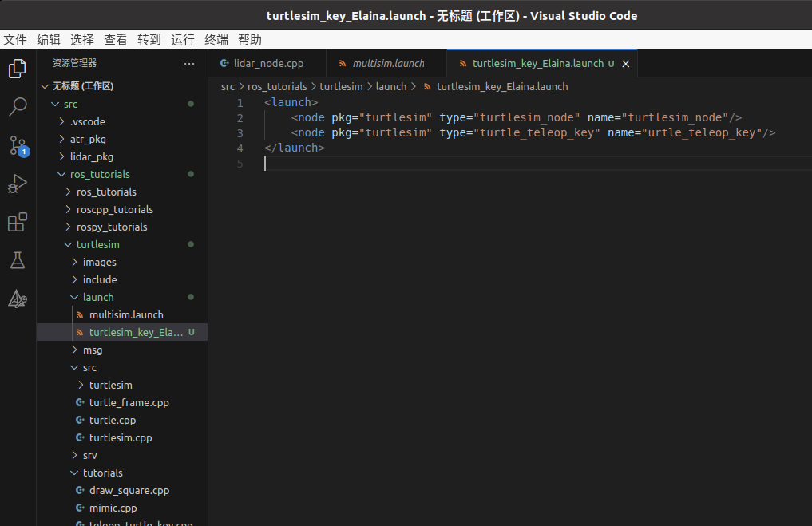Viewport: 812px width, 526px height.
Task: Collapse the launch folder
Action: pos(74,297)
